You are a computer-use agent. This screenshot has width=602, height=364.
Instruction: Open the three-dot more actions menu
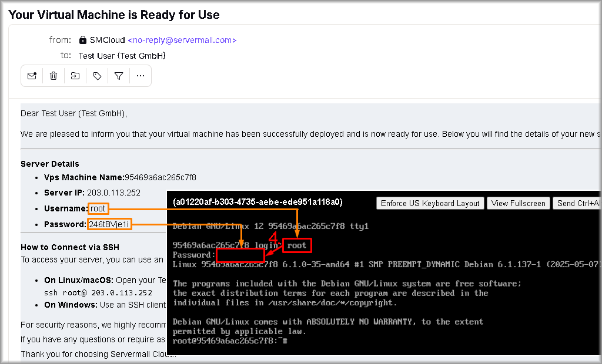pos(141,76)
